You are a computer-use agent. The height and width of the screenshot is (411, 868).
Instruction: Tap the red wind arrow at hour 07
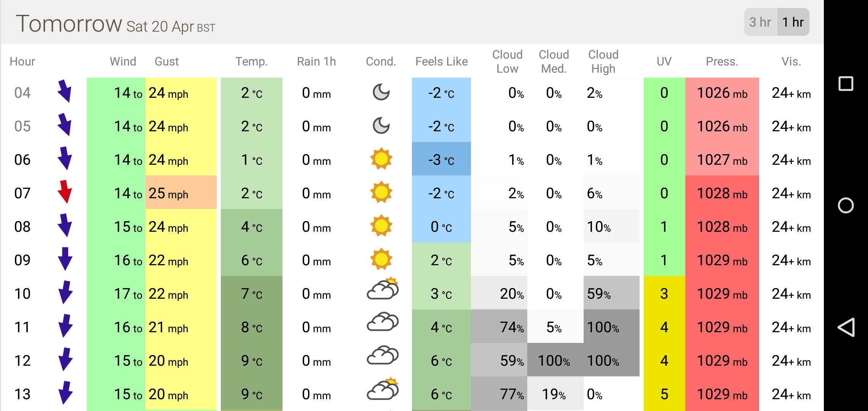click(65, 192)
